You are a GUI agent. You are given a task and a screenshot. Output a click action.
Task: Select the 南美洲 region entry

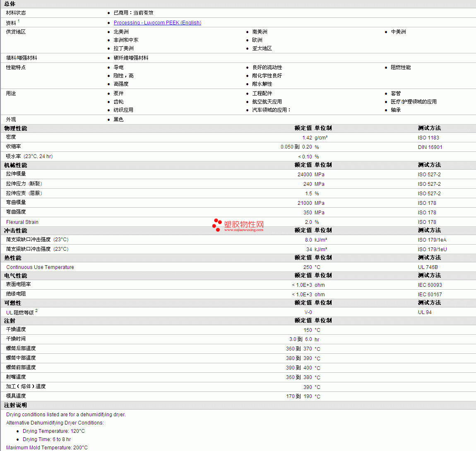tap(260, 32)
